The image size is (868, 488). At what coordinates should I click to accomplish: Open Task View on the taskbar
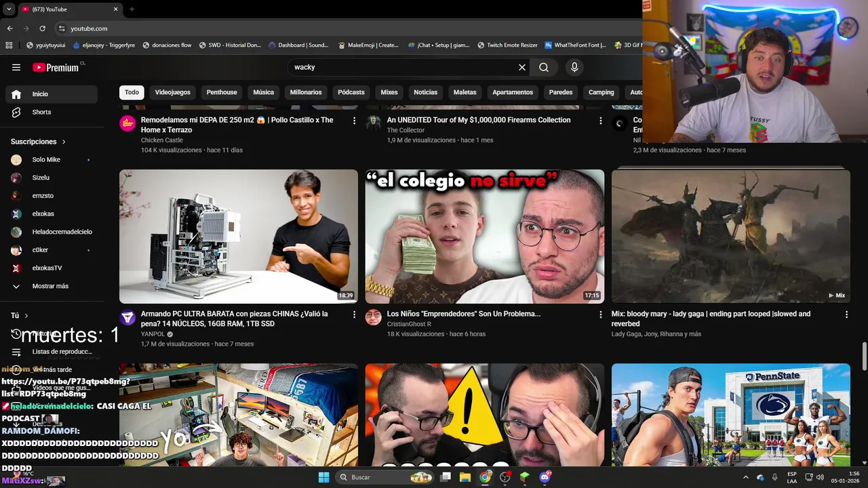pyautogui.click(x=446, y=477)
